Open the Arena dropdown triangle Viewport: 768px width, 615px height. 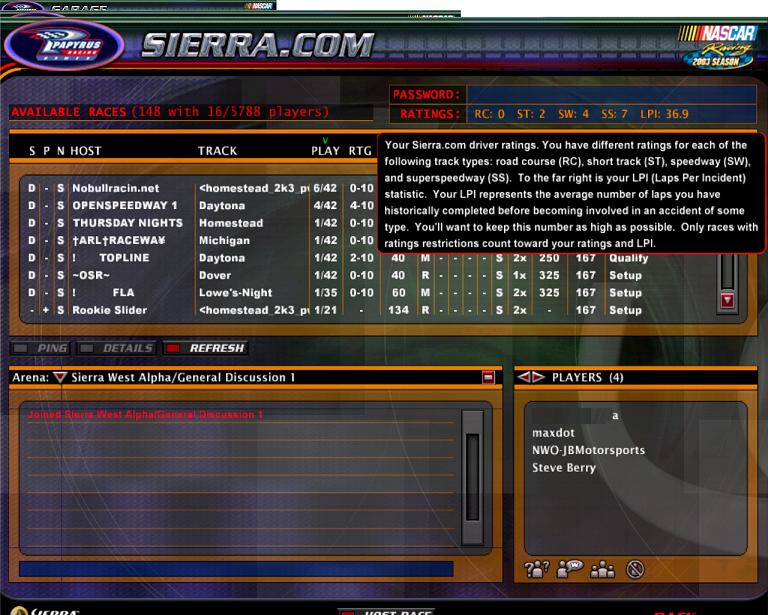60,377
